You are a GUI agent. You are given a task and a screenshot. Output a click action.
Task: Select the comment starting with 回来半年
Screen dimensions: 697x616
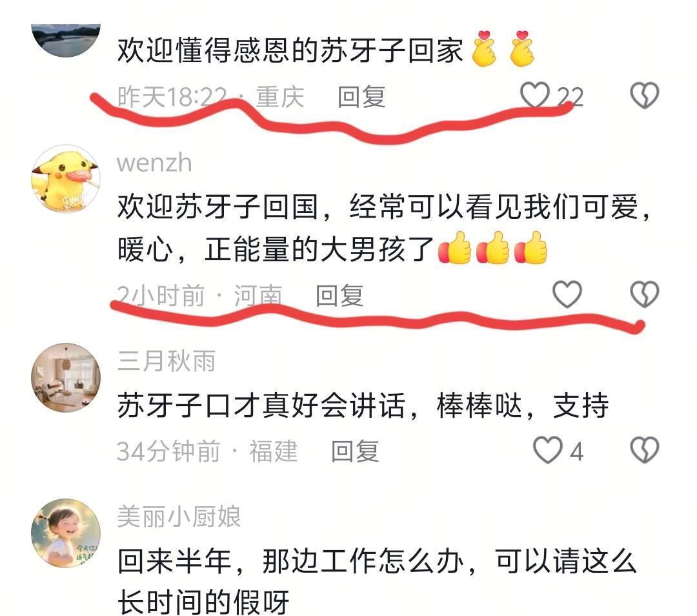(x=377, y=581)
